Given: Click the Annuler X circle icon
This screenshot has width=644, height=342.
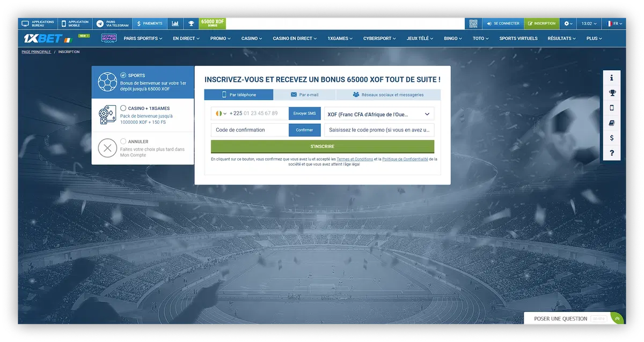Looking at the screenshot, I should click(x=107, y=148).
